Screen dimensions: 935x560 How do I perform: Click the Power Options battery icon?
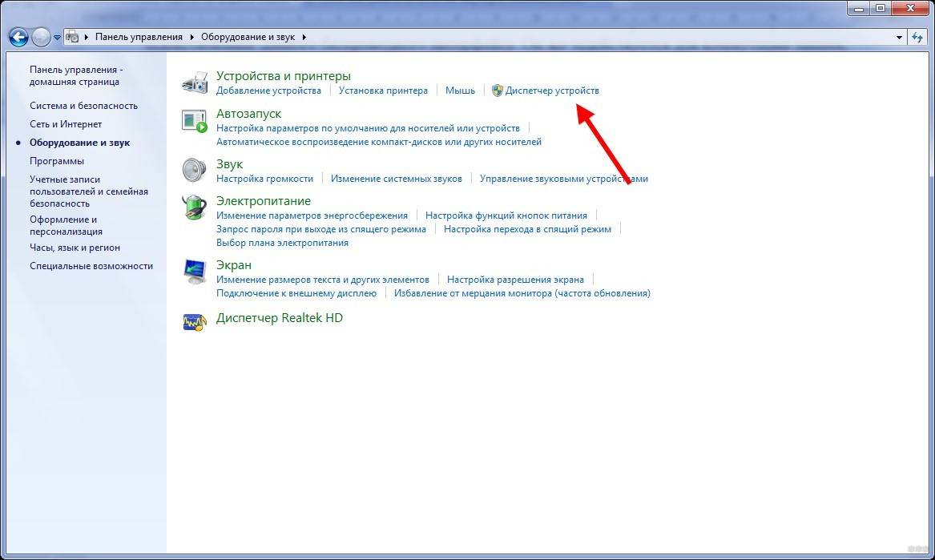(195, 207)
